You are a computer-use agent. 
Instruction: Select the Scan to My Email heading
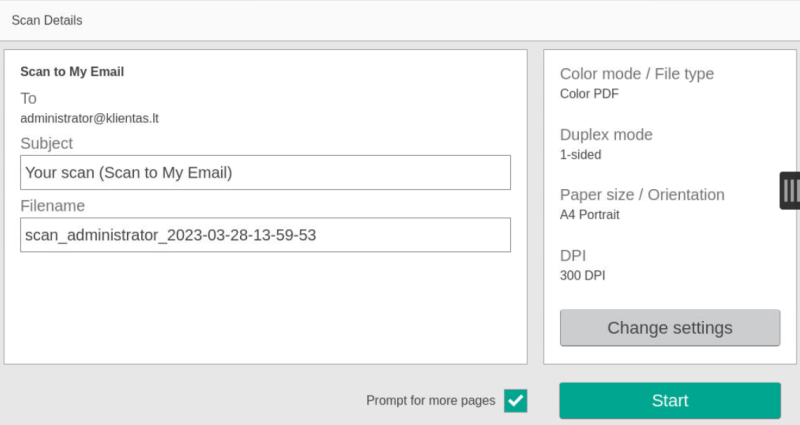click(71, 72)
